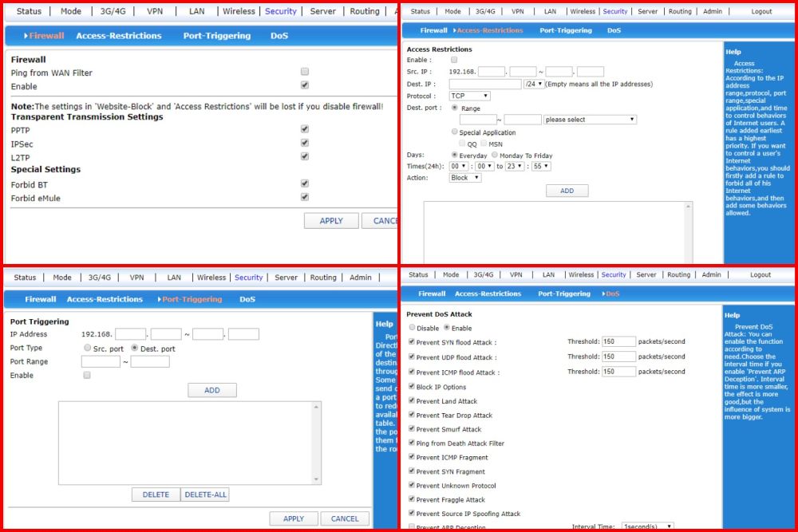Click the SYN flood Threshold input field
This screenshot has height=532, width=798.
(618, 341)
